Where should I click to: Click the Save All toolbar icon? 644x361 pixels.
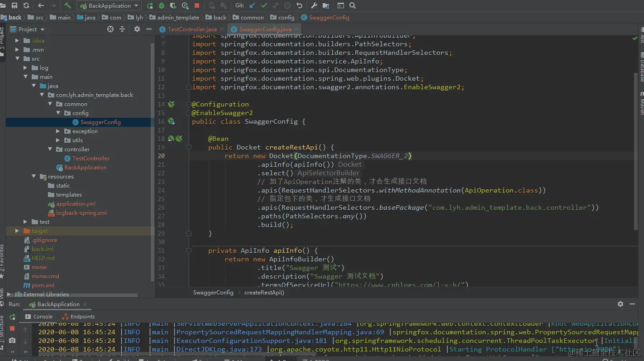(14, 5)
